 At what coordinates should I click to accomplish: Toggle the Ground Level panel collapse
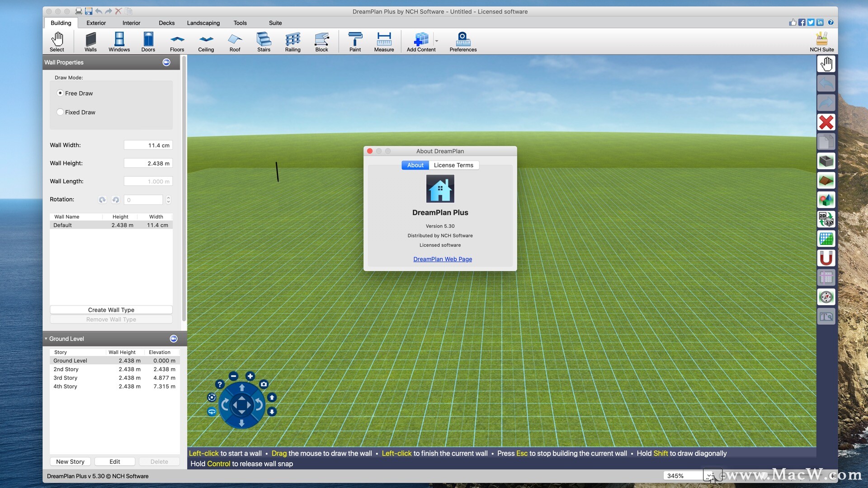47,338
